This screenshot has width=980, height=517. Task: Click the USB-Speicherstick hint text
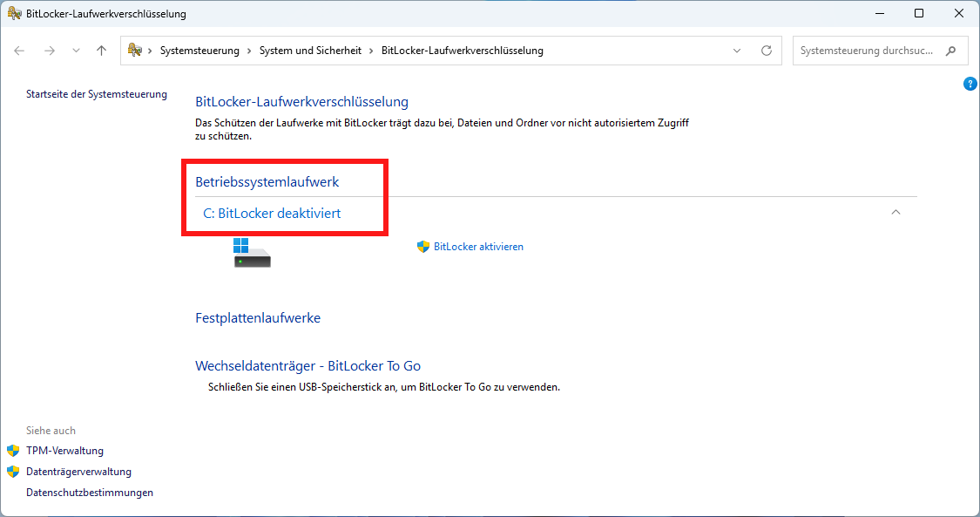click(x=384, y=387)
